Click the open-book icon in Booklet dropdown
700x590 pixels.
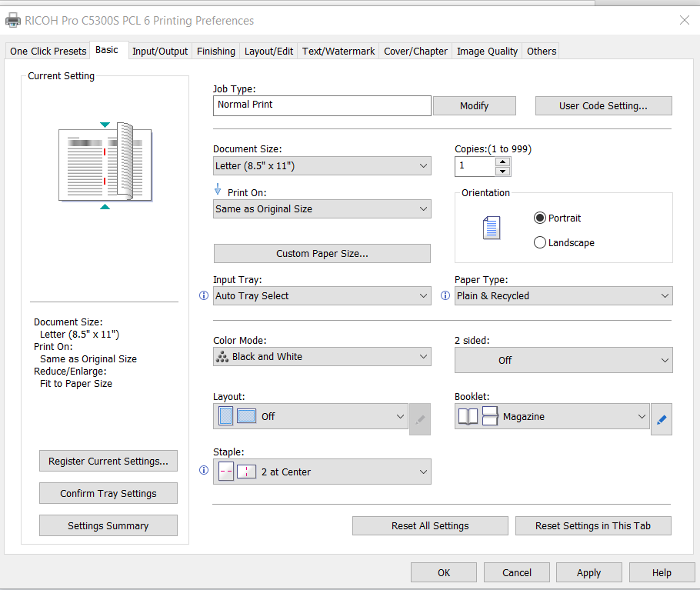tap(468, 416)
